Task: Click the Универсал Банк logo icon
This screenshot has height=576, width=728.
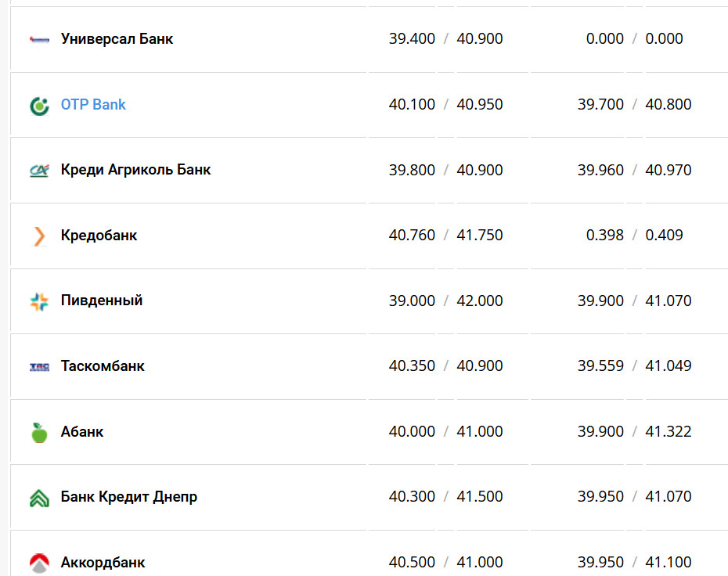Action: click(39, 39)
